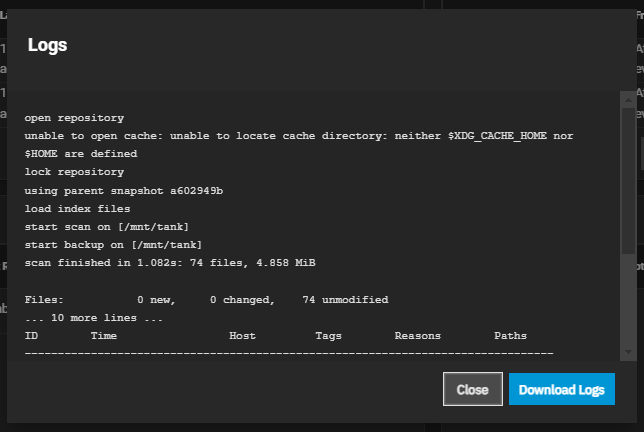
Task: Click the parent snapshot a602949b line
Action: [123, 190]
